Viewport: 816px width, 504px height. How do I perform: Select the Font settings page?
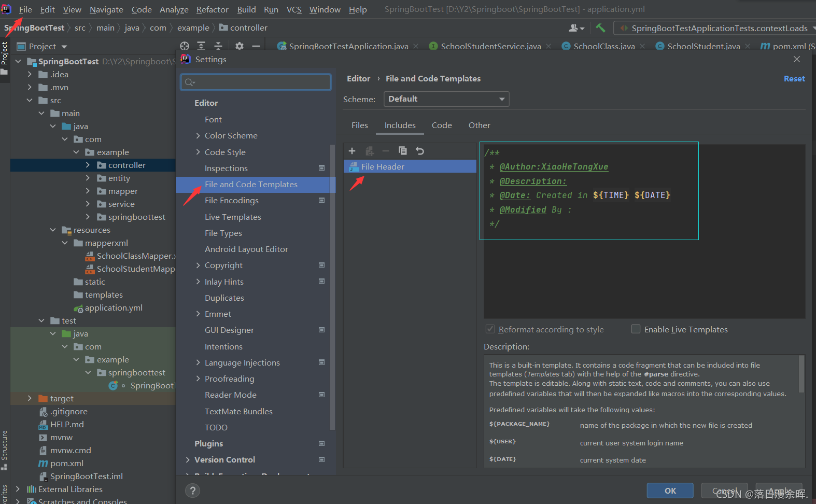(x=213, y=119)
